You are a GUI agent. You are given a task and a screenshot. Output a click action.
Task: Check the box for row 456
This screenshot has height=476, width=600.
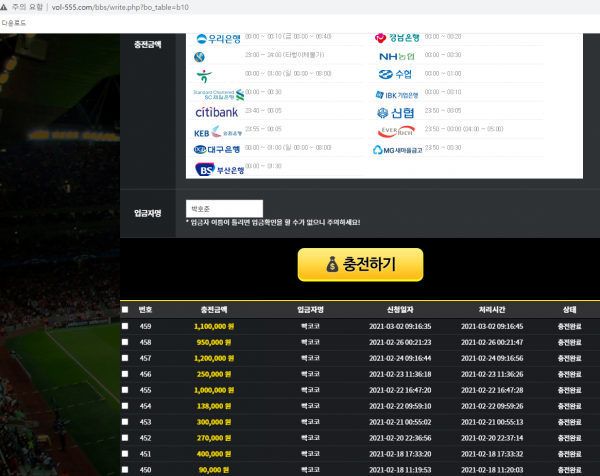coord(125,374)
